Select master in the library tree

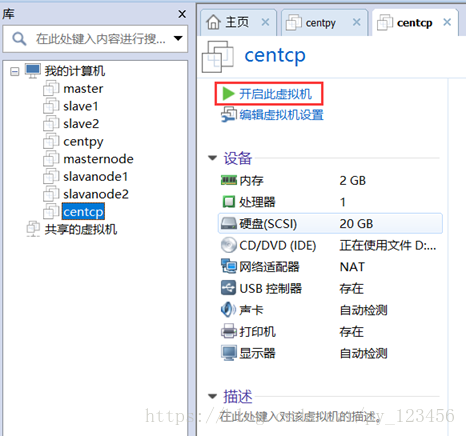pos(83,88)
